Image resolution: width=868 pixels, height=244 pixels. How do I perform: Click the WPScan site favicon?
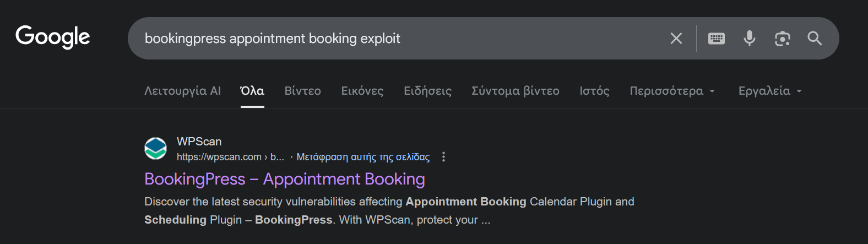pos(155,149)
